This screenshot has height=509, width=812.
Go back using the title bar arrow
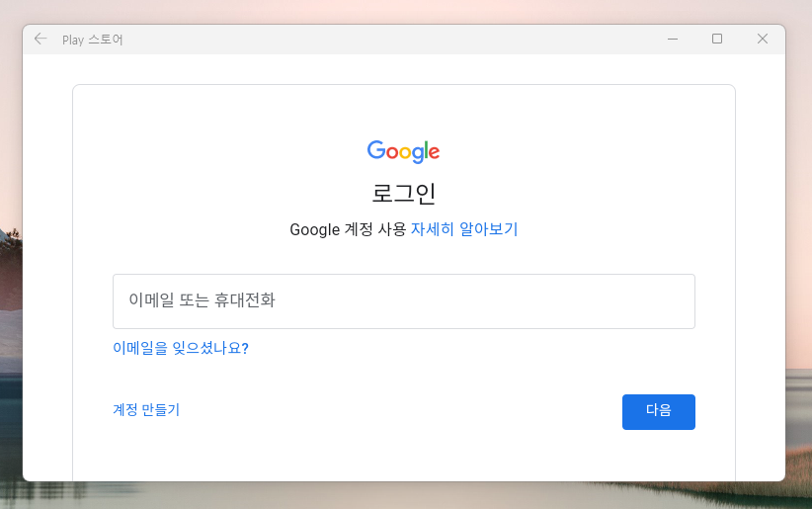pyautogui.click(x=41, y=39)
